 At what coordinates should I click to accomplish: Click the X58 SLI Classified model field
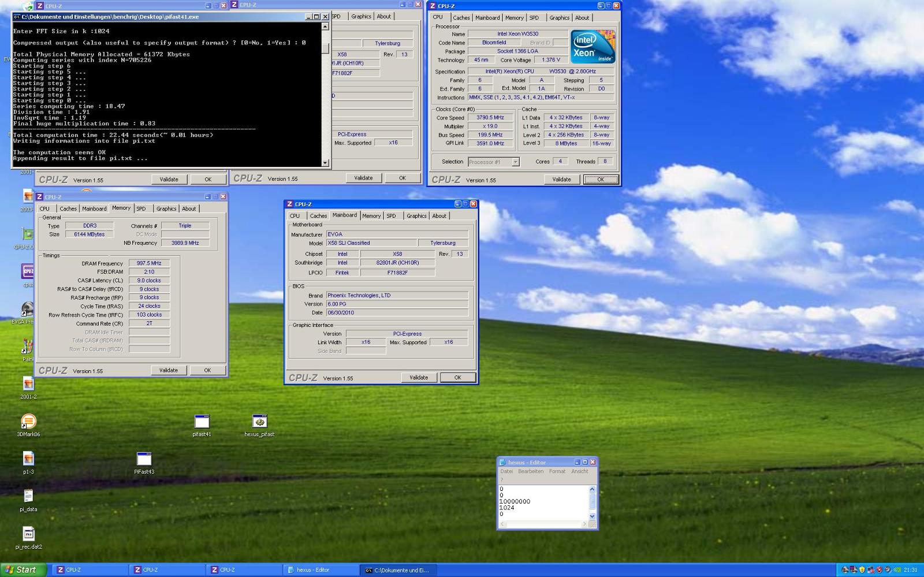click(371, 243)
